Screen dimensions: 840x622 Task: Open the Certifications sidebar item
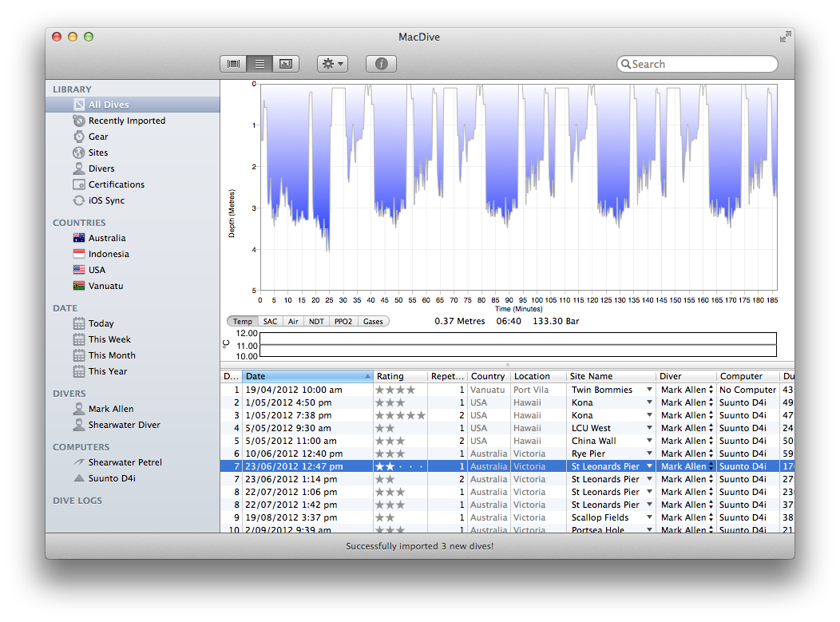click(x=116, y=184)
